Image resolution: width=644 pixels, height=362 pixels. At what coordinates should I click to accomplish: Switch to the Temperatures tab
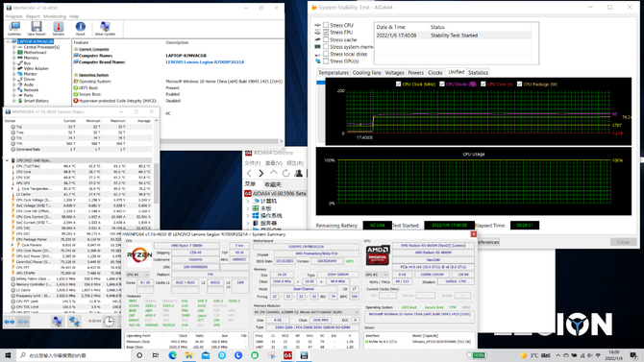point(334,73)
